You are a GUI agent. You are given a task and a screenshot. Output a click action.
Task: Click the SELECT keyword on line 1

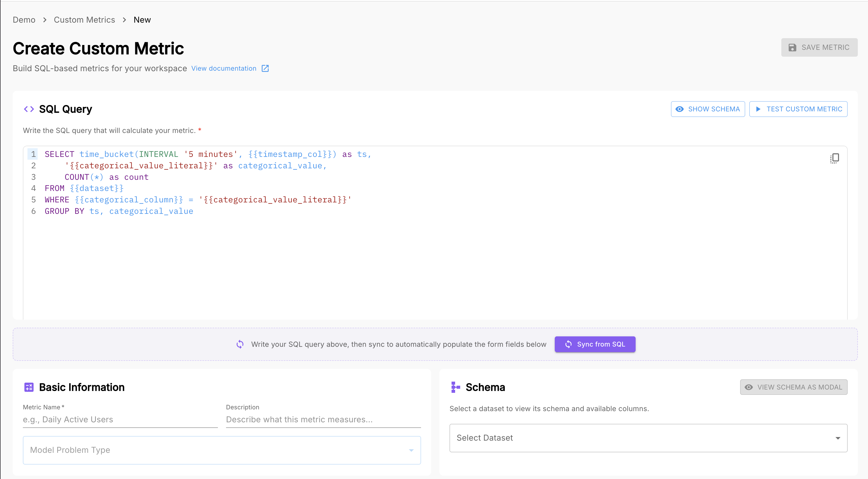pos(59,154)
